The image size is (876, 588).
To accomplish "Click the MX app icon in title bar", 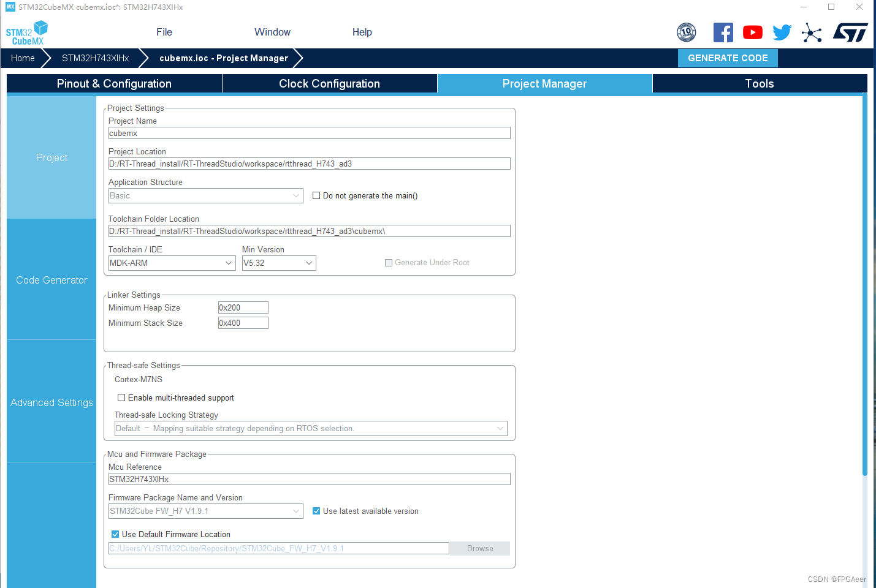I will [x=10, y=7].
